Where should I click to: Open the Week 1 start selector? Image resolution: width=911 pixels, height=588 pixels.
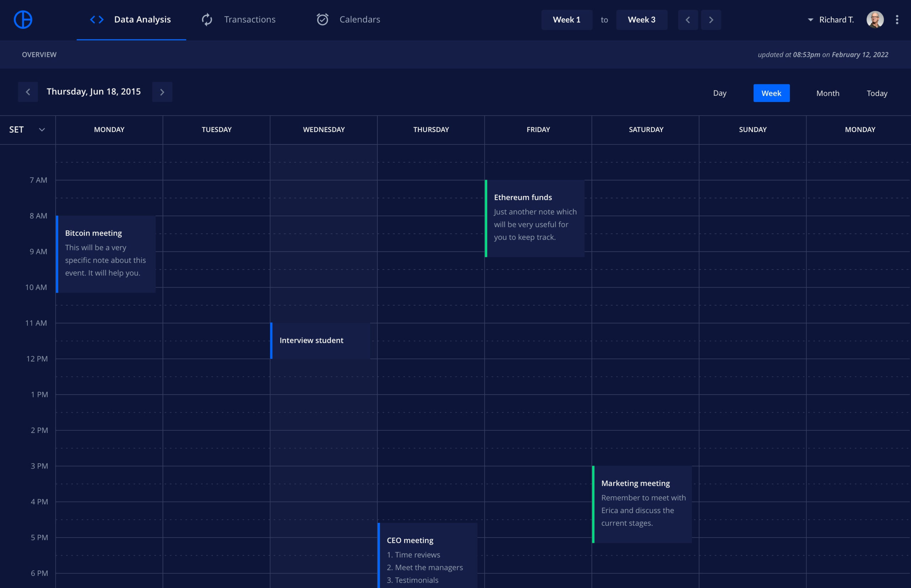click(x=567, y=20)
